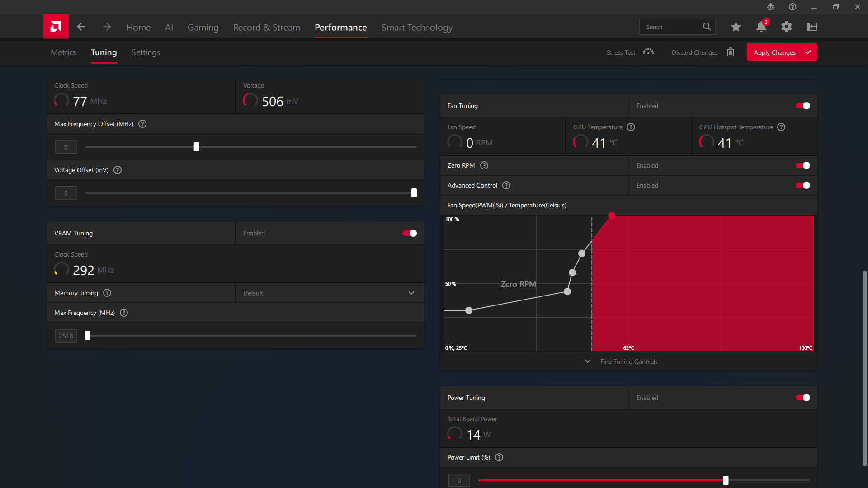Click the Discard Changes trash icon
Image resolution: width=868 pixels, height=488 pixels.
pos(730,52)
